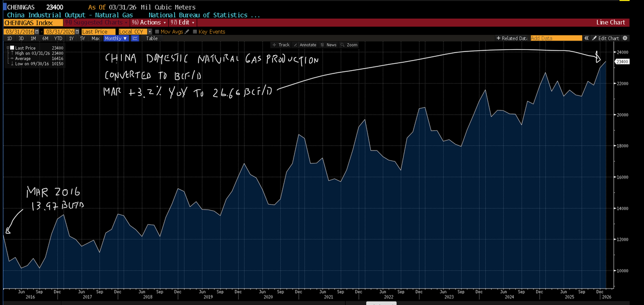Click the Mov Avgs pencil edit icon
The width and height of the screenshot is (644, 305).
click(187, 32)
